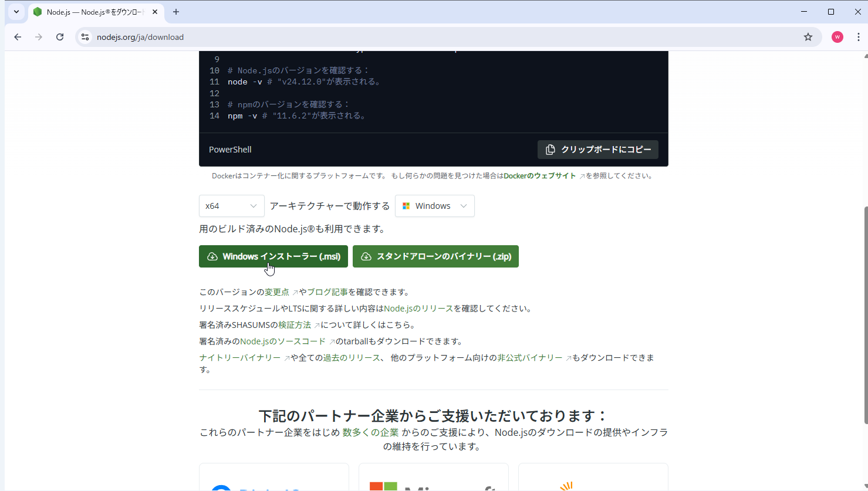The image size is (868, 491).
Task: Open the tab search chevron
Action: [x=16, y=12]
